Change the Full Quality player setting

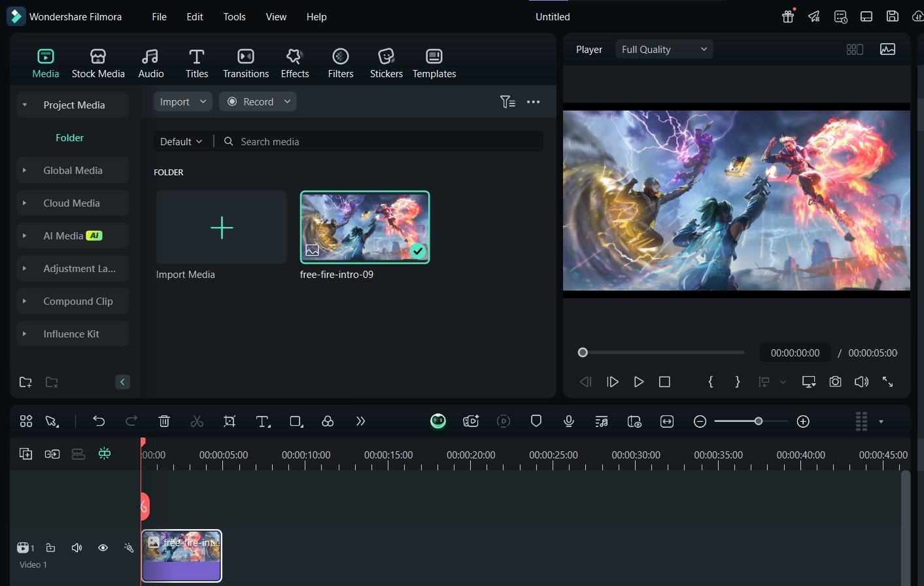(664, 49)
